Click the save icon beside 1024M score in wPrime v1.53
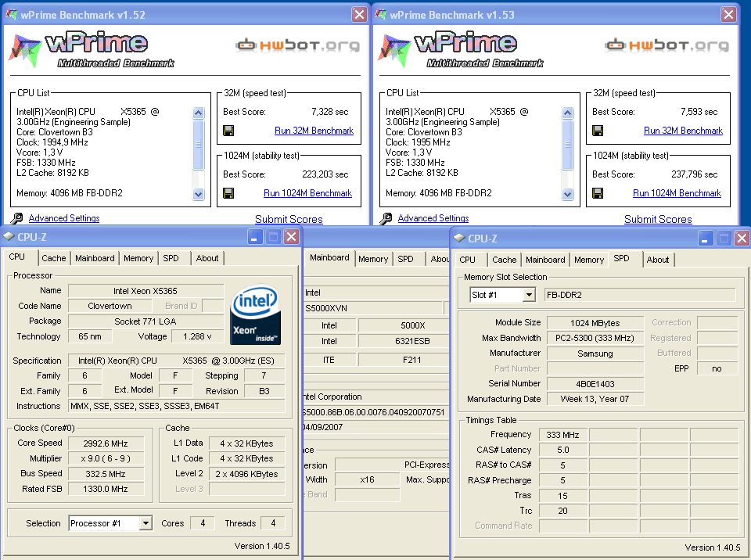This screenshot has height=560, width=751. click(x=598, y=193)
